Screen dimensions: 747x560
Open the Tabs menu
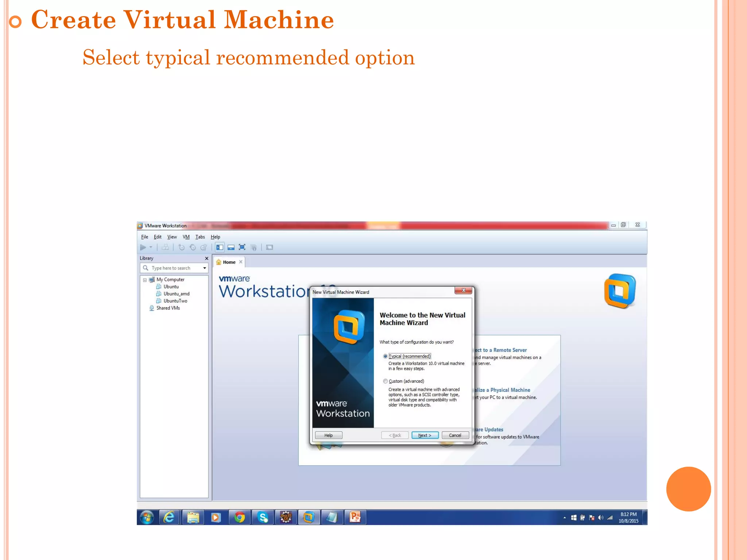pyautogui.click(x=200, y=237)
